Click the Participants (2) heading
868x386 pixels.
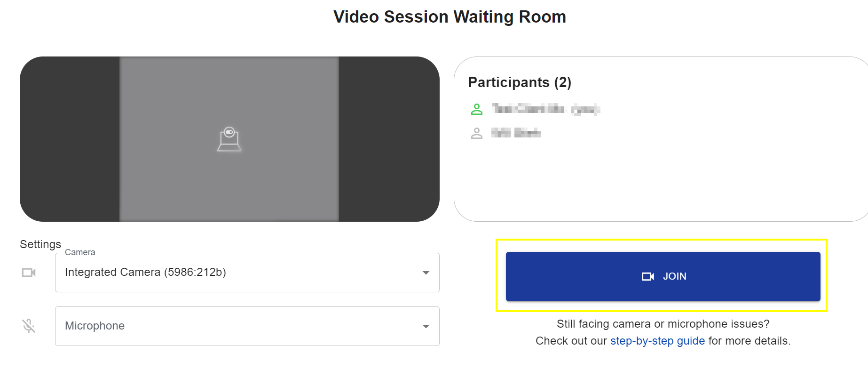coord(520,82)
